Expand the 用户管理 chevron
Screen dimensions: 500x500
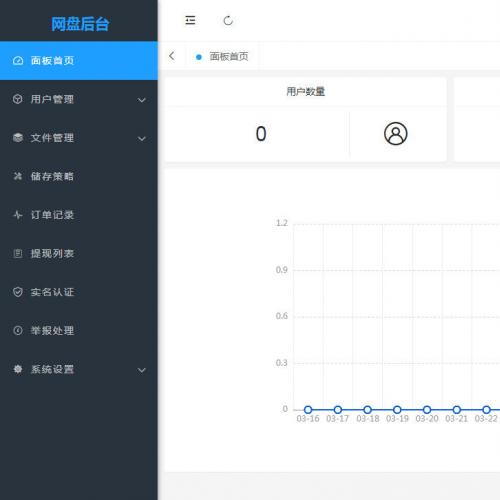[x=142, y=100]
